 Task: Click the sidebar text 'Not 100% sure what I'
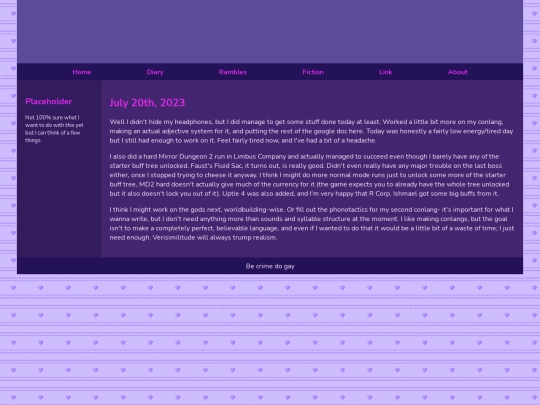click(52, 117)
